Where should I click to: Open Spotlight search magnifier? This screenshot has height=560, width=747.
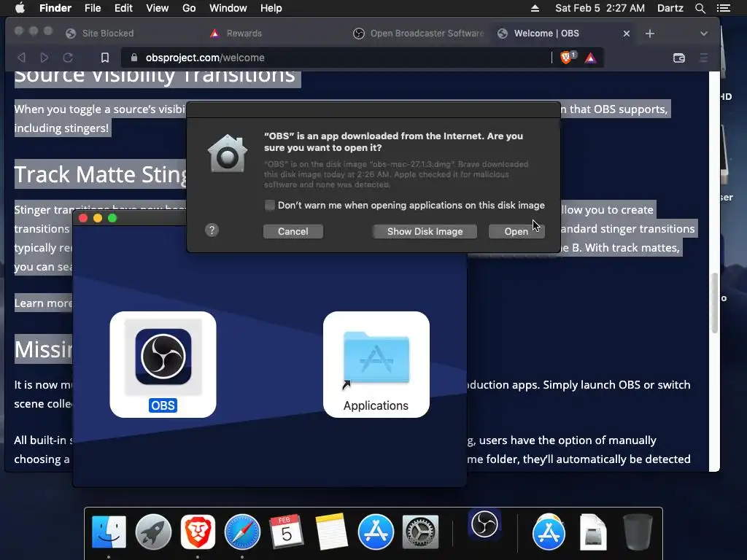point(700,8)
